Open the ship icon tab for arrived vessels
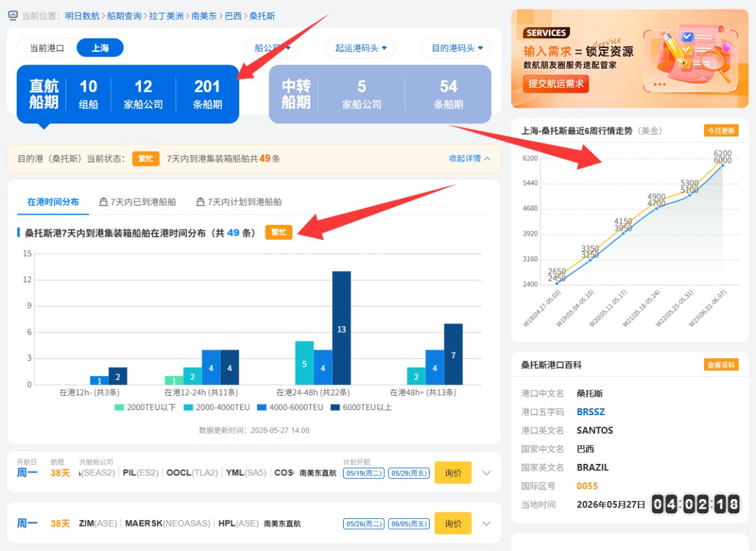The width and height of the screenshot is (756, 551). coord(137,202)
